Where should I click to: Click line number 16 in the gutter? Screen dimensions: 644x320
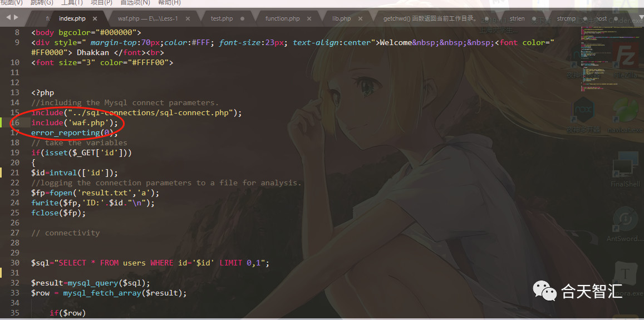[15, 122]
